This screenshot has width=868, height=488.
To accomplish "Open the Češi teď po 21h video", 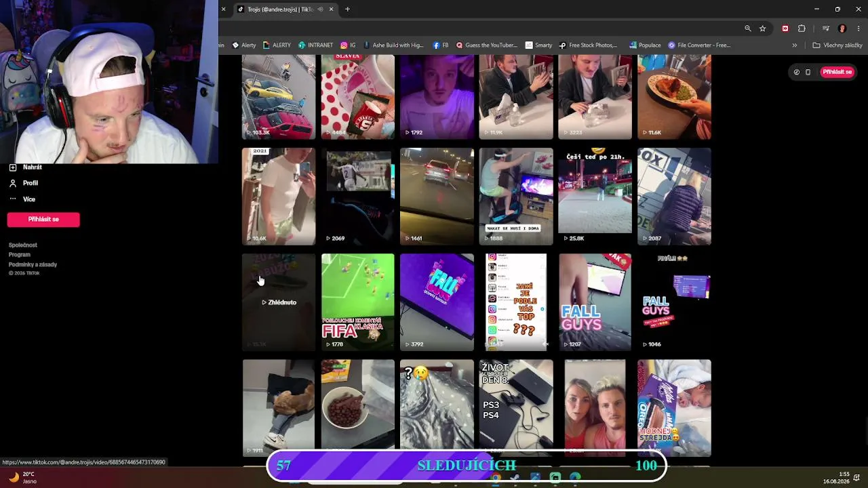I will click(x=595, y=197).
